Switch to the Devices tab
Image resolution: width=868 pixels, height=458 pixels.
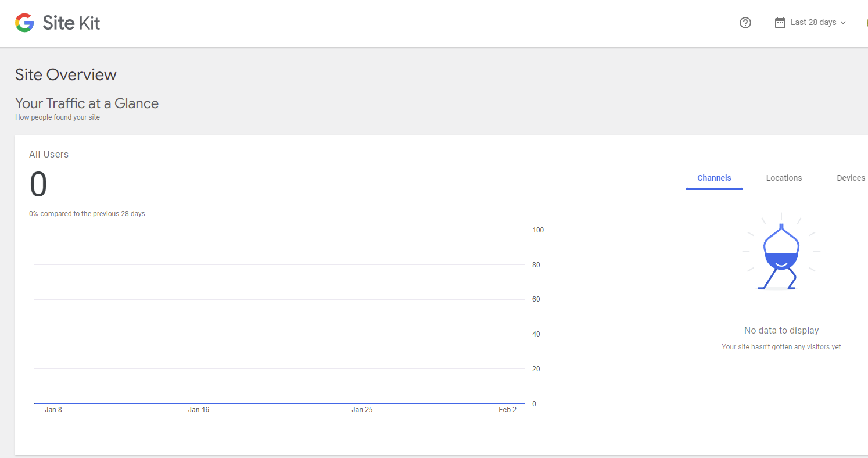(851, 178)
